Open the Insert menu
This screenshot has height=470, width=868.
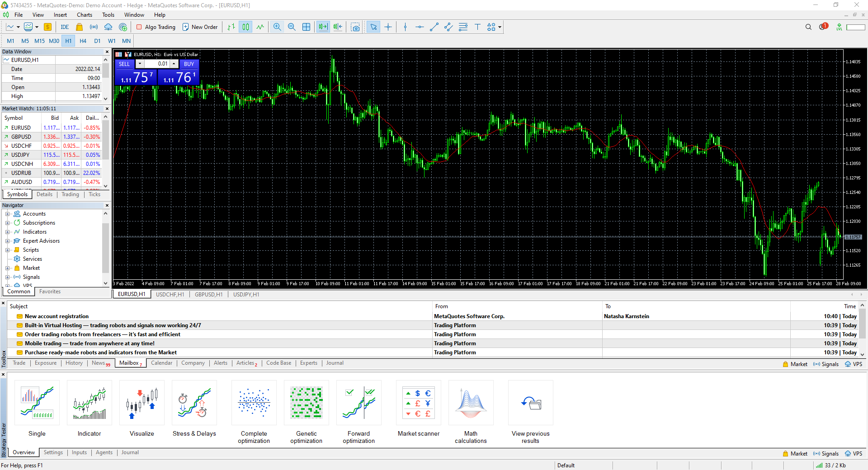(x=60, y=15)
